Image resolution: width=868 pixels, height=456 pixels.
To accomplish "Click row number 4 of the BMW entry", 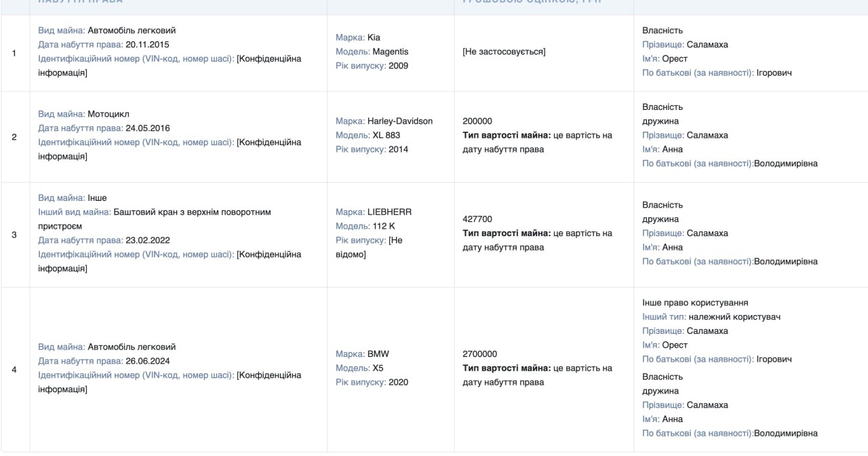I will click(14, 370).
